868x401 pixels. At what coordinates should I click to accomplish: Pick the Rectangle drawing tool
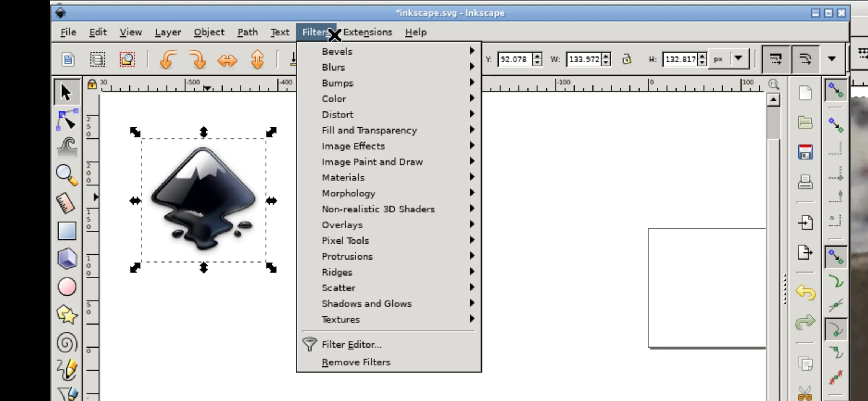pyautogui.click(x=67, y=231)
